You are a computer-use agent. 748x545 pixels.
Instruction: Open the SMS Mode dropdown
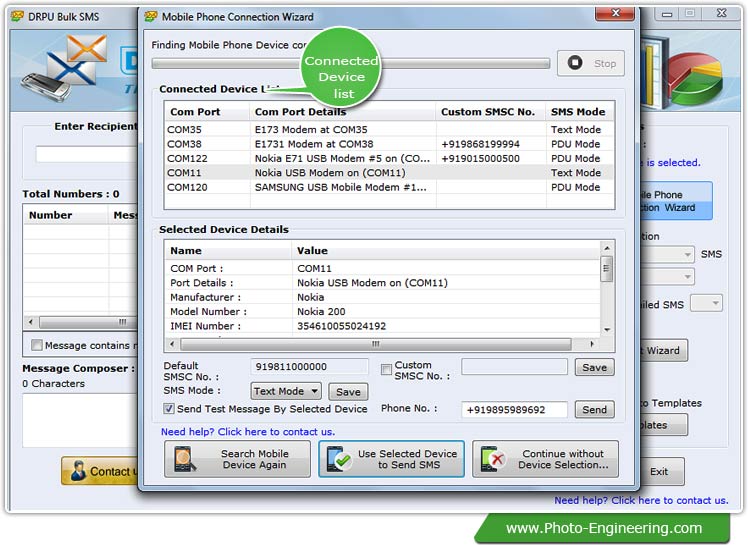click(x=286, y=391)
